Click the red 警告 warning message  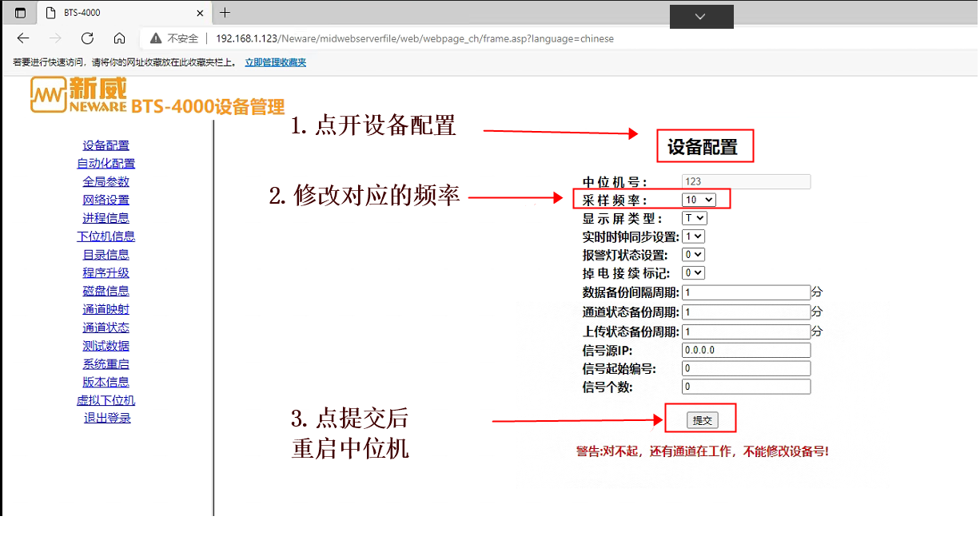click(x=702, y=451)
